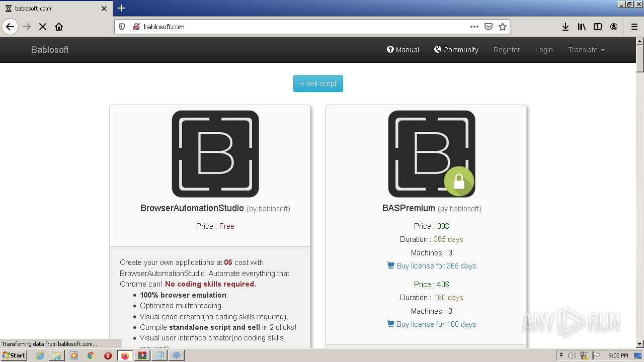Open the browser home page

[59, 27]
